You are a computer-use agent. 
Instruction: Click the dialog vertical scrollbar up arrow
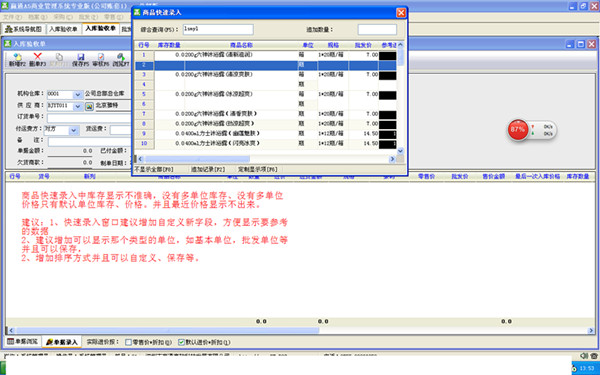tap(400, 45)
